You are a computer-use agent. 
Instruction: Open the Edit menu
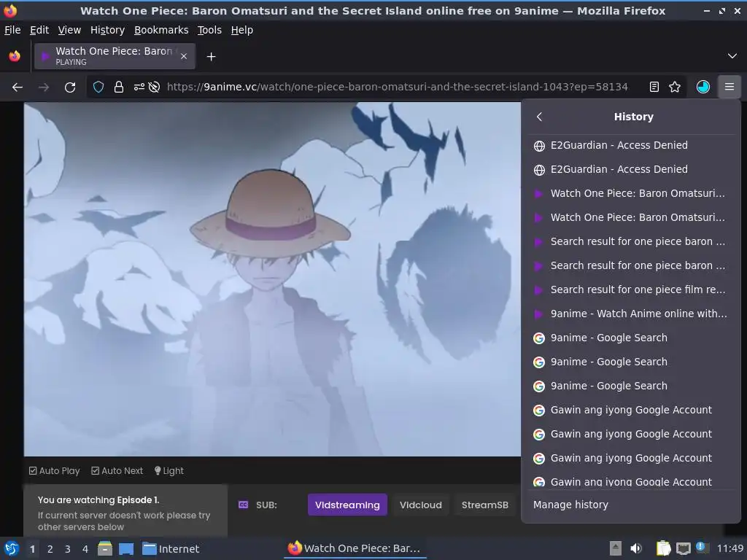click(x=39, y=30)
